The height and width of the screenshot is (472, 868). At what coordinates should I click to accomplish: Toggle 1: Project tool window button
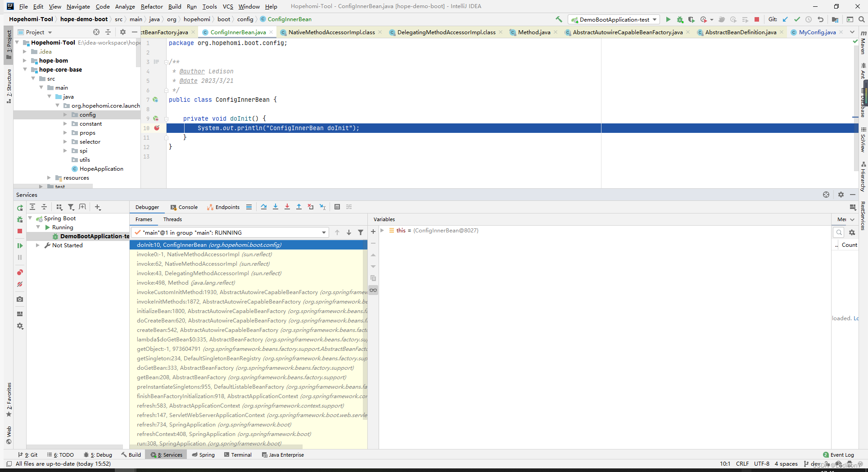9,45
